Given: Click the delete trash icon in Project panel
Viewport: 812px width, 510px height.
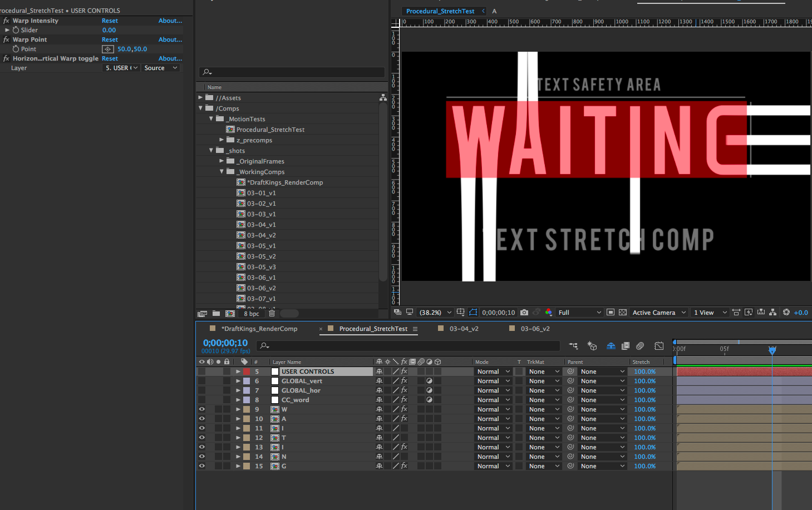Looking at the screenshot, I should click(x=272, y=314).
